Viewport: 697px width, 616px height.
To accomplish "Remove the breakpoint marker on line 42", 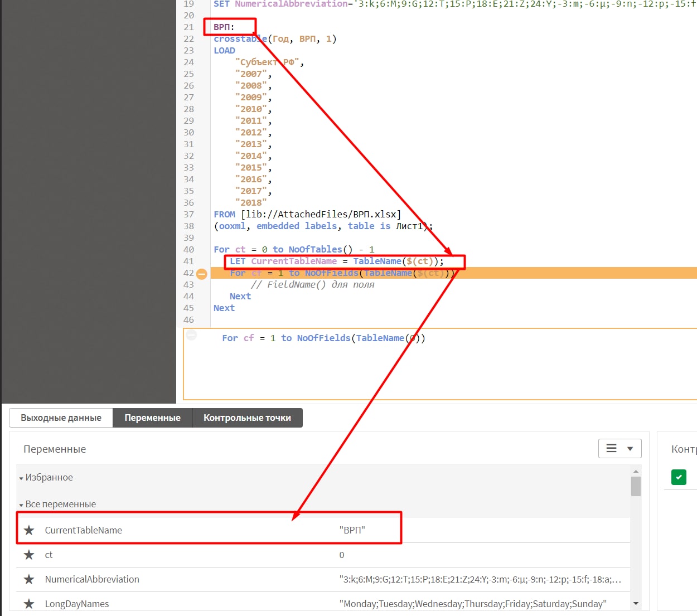I will (x=202, y=273).
